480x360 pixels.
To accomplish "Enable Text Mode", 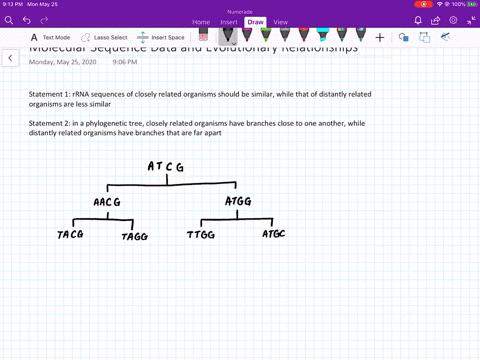I will point(50,37).
